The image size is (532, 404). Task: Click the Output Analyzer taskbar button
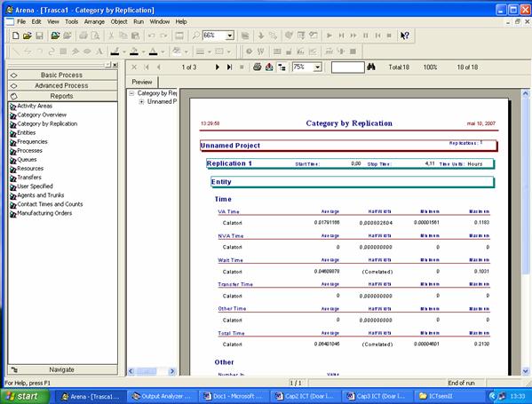coord(162,396)
